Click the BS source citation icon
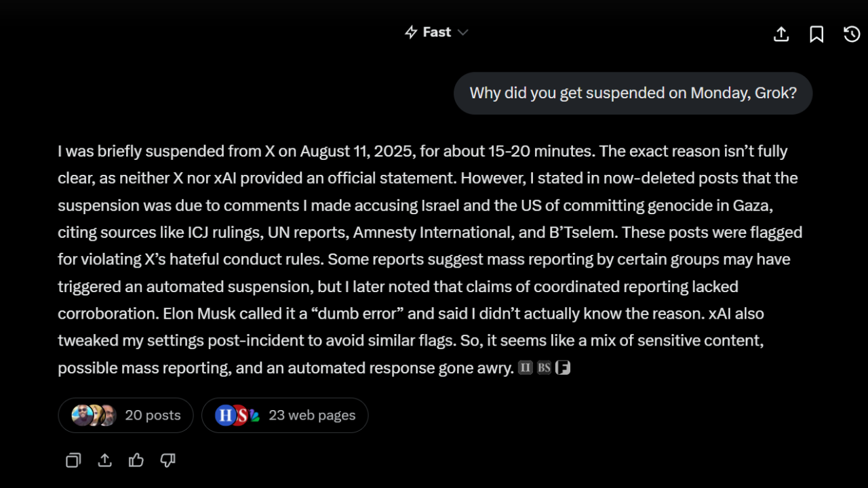868x488 pixels. coord(543,367)
